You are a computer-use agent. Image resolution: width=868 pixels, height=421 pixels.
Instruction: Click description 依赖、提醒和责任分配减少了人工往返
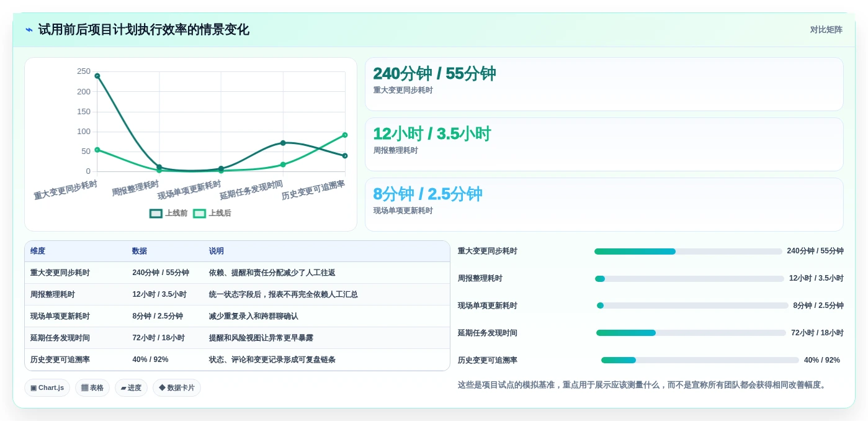pyautogui.click(x=272, y=273)
